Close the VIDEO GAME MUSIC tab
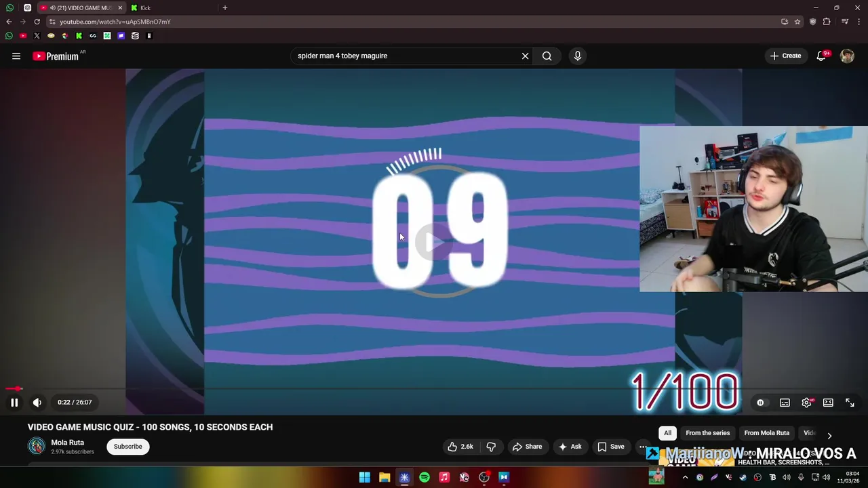The height and width of the screenshot is (488, 868). coord(120,8)
